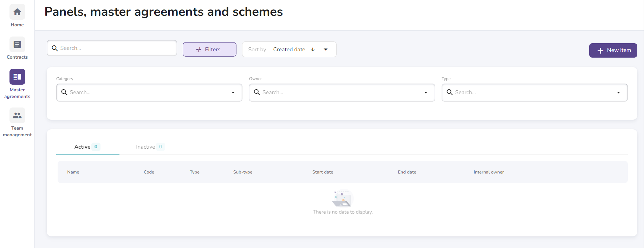The image size is (644, 248).
Task: Focus the main Search input field
Action: point(116,48)
